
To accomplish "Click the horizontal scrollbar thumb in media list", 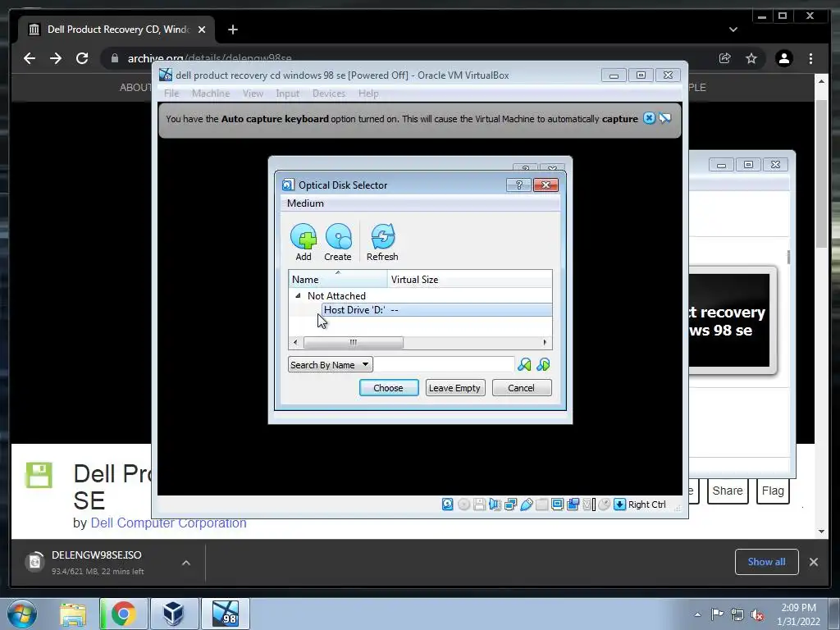I will pyautogui.click(x=354, y=342).
